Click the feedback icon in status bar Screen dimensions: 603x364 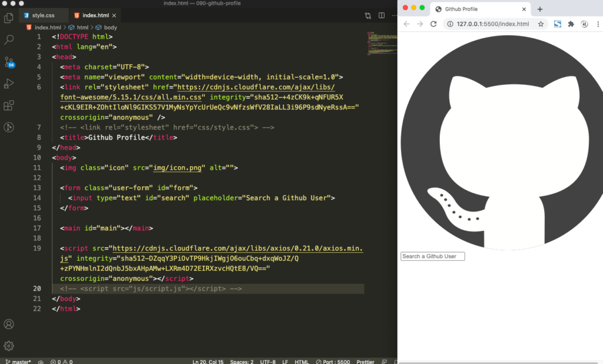pyautogui.click(x=384, y=362)
